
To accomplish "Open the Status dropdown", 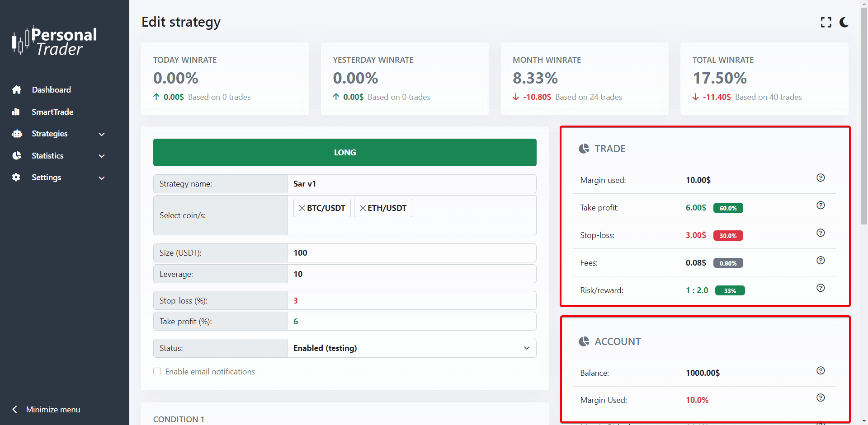I will pos(411,348).
